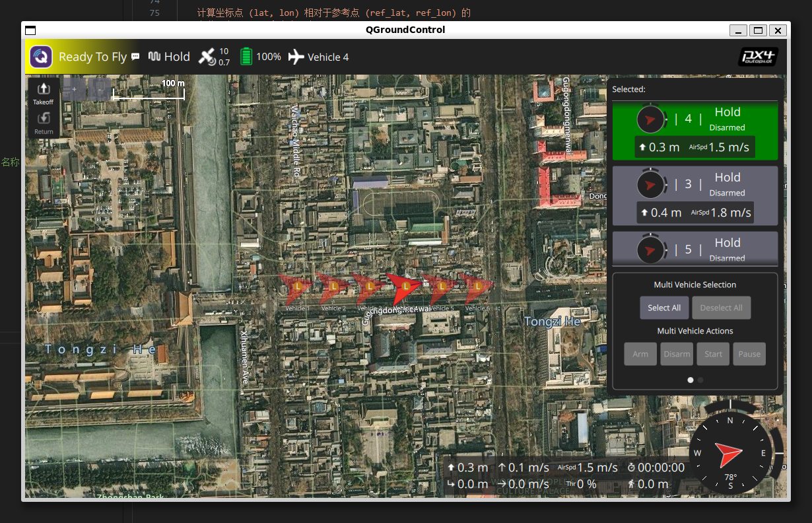Click the map zoom out minus button
The height and width of the screenshot is (523, 812).
tap(99, 88)
